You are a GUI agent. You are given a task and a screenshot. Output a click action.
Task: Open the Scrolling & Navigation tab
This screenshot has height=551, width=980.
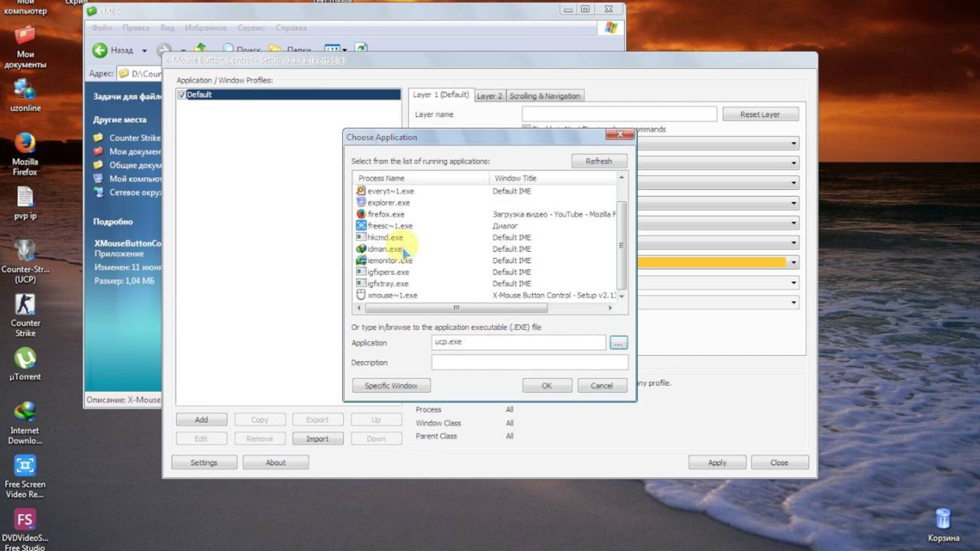[x=545, y=96]
